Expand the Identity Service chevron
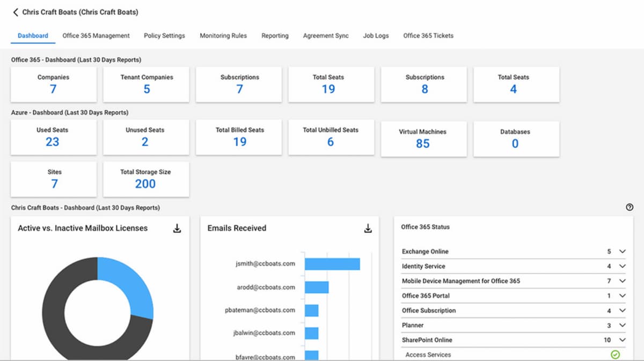Screen dimensions: 644x361 (622, 266)
